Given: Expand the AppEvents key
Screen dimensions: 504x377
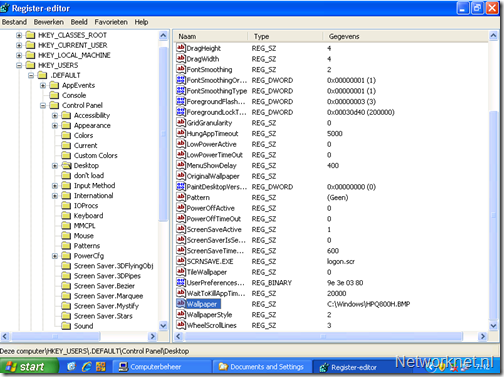Looking at the screenshot, I should tap(43, 85).
